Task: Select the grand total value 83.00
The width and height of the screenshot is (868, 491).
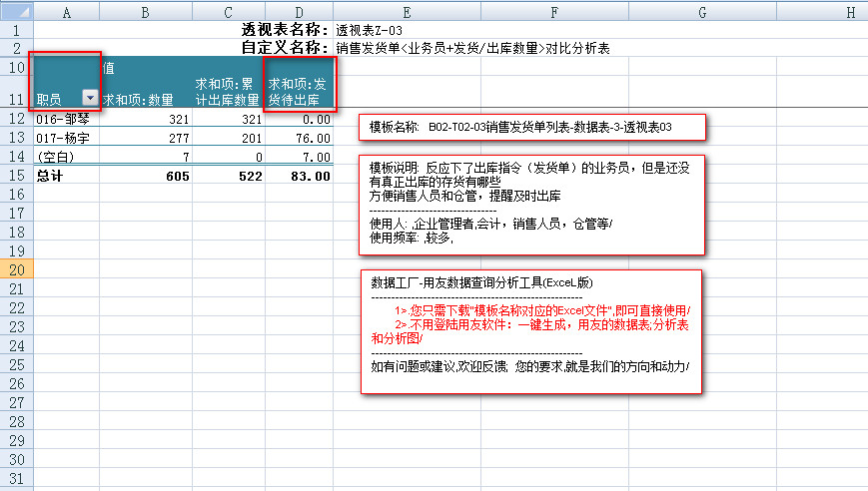Action: click(x=298, y=176)
